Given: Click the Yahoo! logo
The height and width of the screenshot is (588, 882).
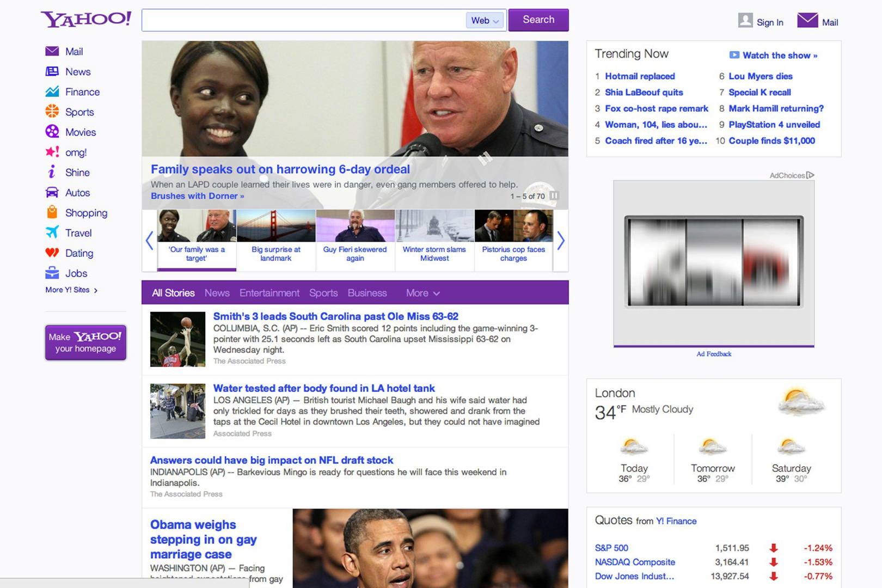Looking at the screenshot, I should coord(86,20).
